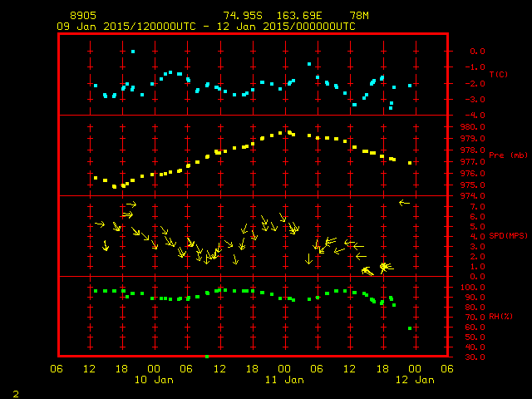Viewport: 532px width, 399px height.
Task: Click the "7.0" wind speed tick value
Action: [477, 207]
